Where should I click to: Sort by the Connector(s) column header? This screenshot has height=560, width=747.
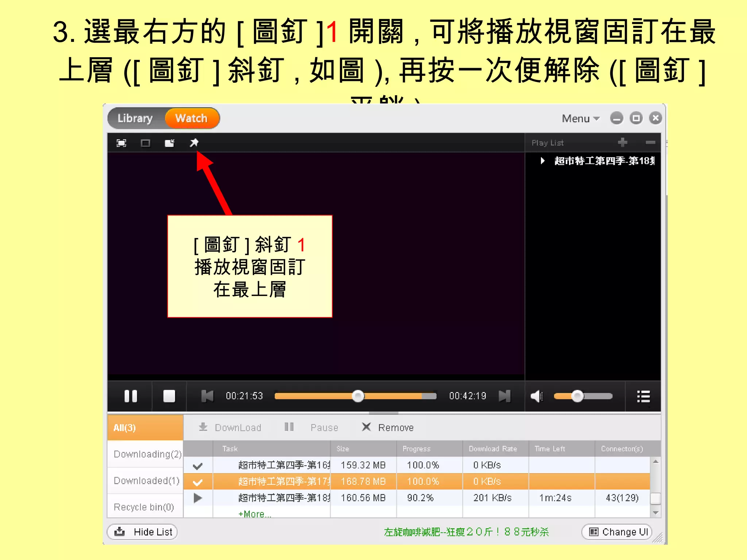pyautogui.click(x=628, y=449)
